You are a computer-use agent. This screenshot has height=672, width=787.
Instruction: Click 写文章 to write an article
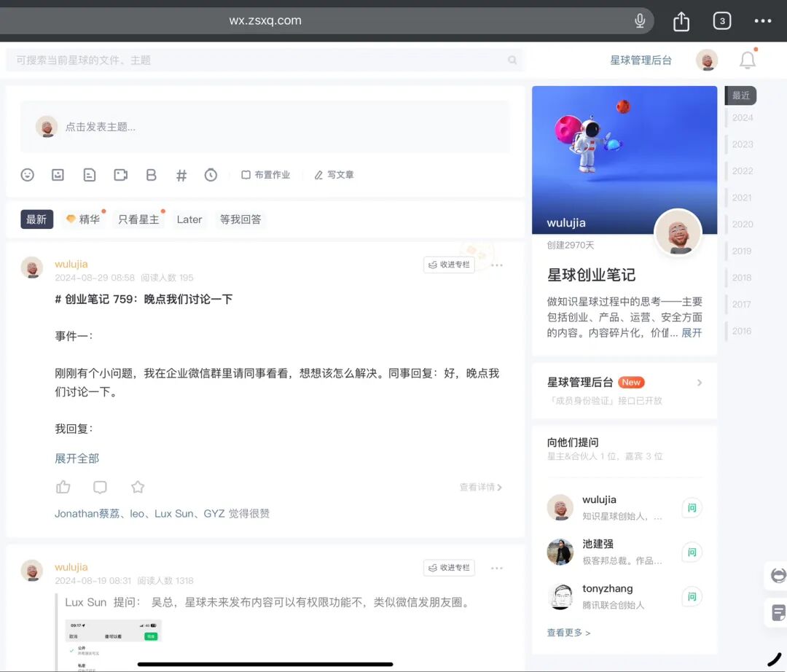[x=334, y=175]
